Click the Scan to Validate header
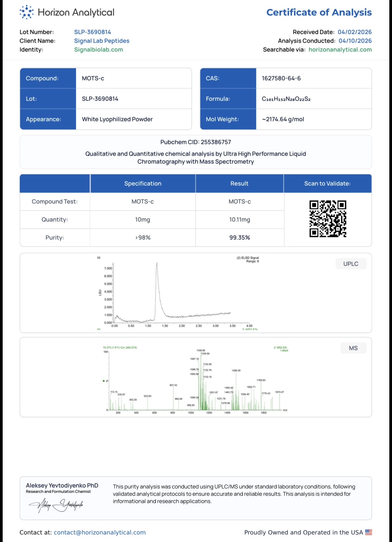This screenshot has width=392, height=542. coord(328,184)
